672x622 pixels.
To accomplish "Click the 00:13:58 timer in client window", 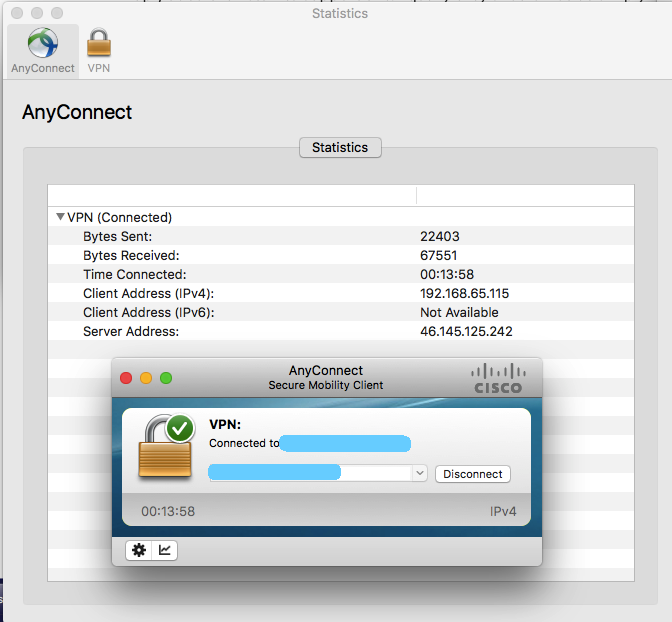I will pos(168,511).
